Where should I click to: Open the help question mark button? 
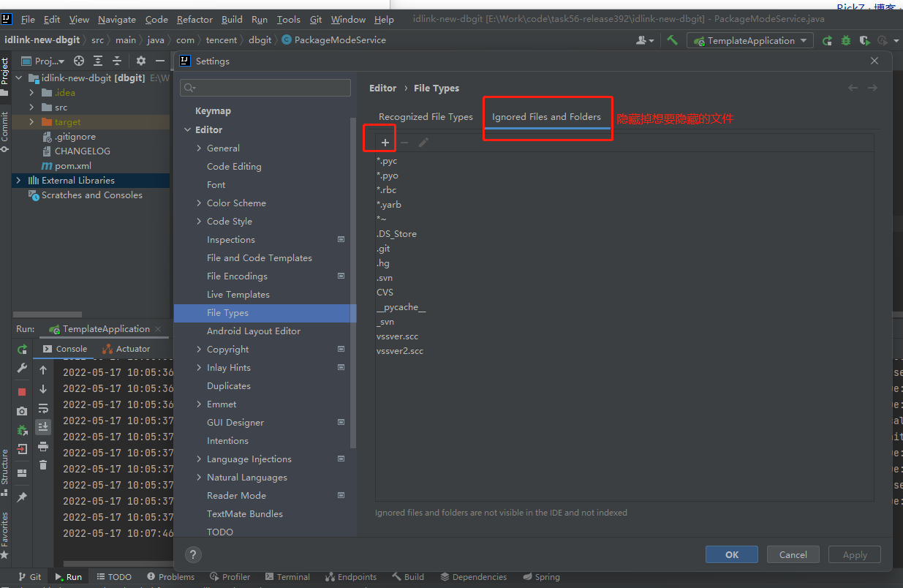[x=193, y=554]
